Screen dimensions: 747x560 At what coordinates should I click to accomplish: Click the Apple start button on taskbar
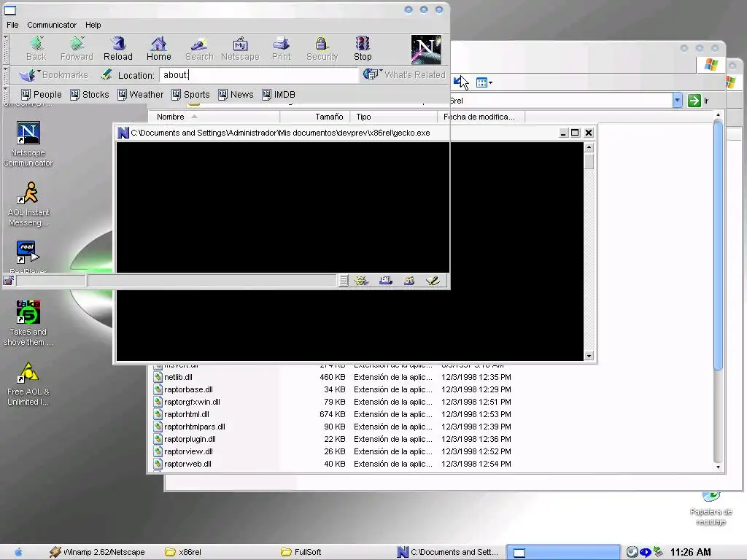18,552
